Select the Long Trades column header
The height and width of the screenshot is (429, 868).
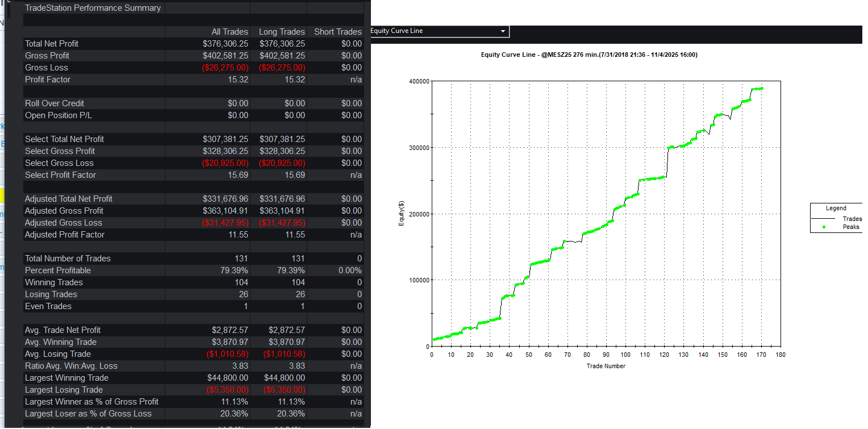pos(282,32)
